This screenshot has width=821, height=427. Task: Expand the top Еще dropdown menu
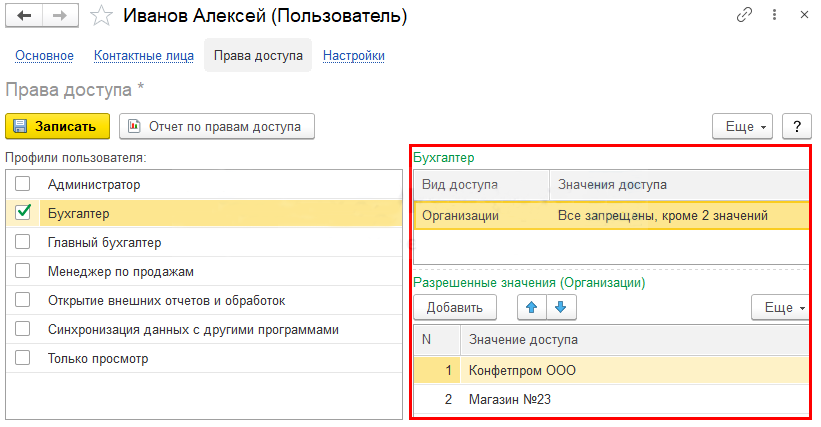coord(742,126)
